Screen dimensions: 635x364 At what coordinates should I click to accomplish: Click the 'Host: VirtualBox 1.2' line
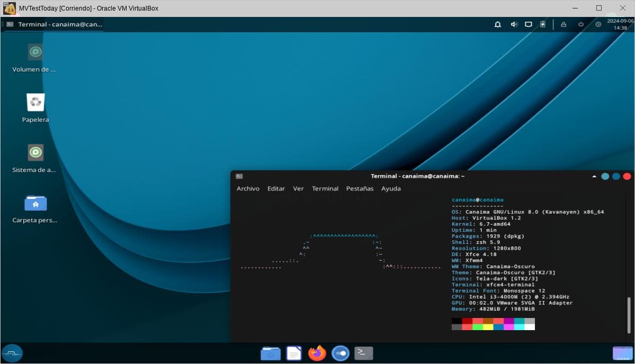pos(486,218)
